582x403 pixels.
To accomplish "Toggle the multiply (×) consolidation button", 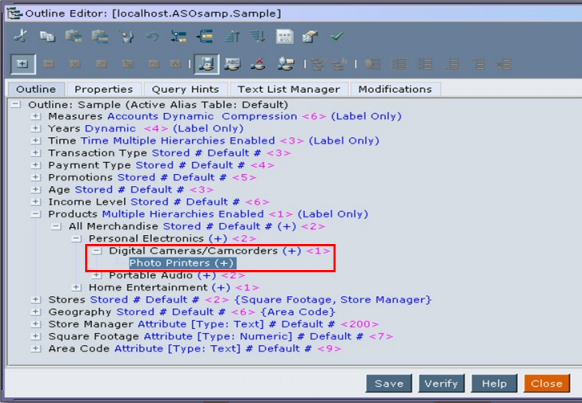I will click(75, 64).
